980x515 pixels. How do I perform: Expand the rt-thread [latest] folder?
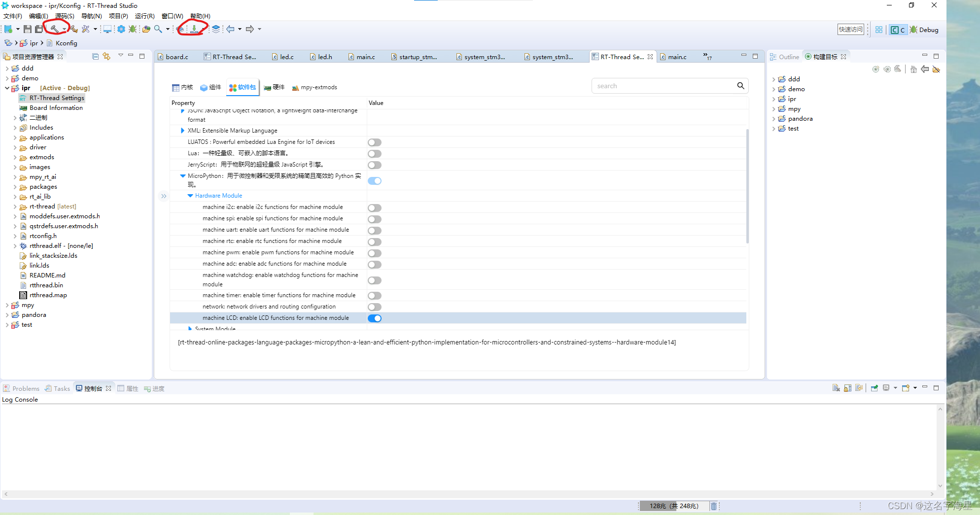(x=15, y=206)
